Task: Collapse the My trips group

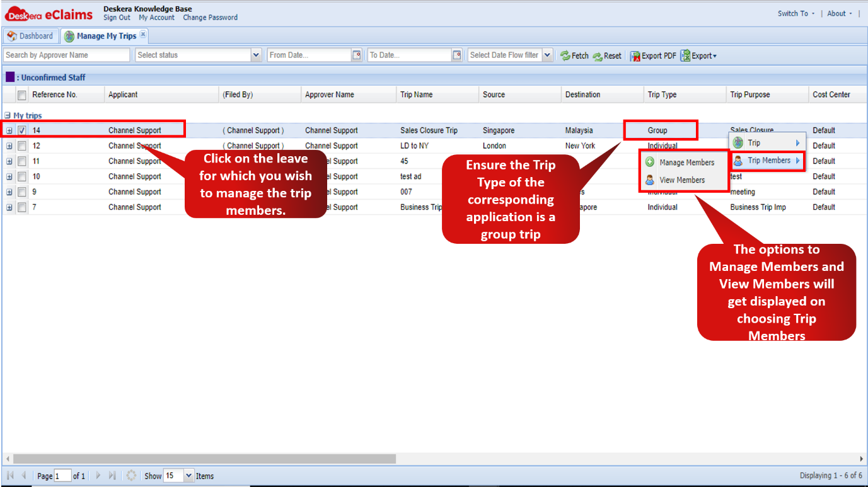Action: [x=8, y=116]
